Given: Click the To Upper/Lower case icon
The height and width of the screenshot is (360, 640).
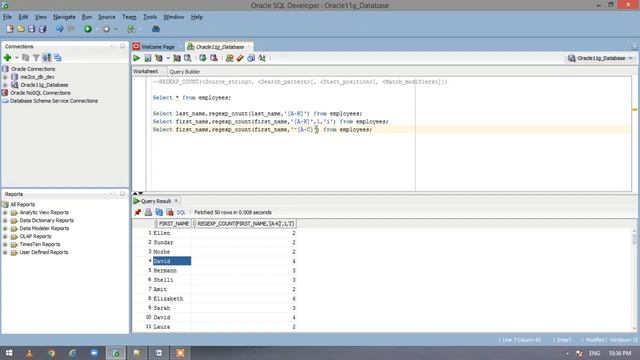Looking at the screenshot, I should (x=262, y=58).
